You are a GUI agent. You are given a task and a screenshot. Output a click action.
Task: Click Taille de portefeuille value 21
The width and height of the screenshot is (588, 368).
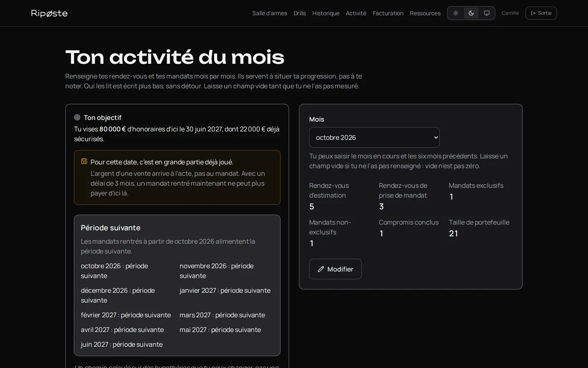pyautogui.click(x=453, y=233)
